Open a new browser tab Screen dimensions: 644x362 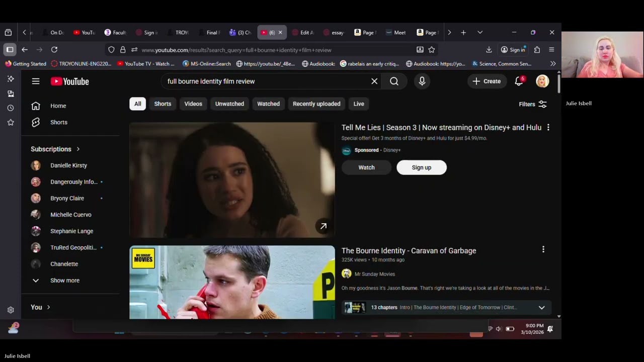[x=463, y=33]
